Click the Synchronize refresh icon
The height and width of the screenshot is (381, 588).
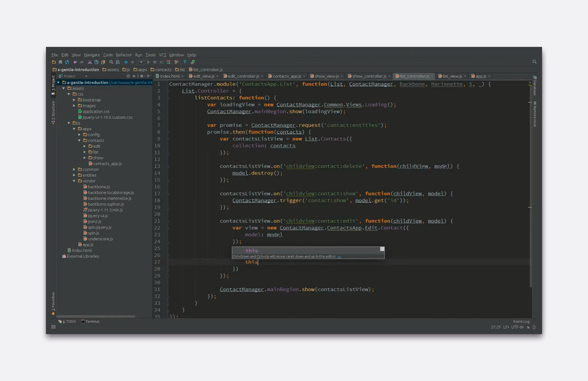(x=67, y=62)
